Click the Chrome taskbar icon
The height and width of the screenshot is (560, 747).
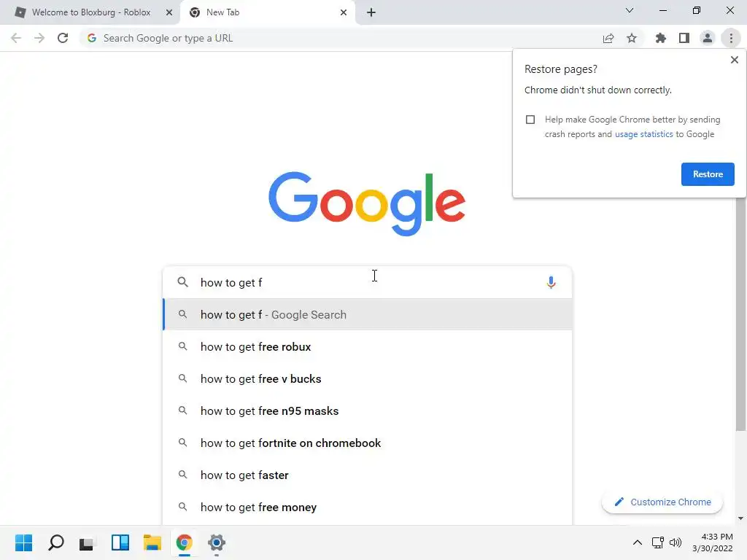click(x=185, y=542)
